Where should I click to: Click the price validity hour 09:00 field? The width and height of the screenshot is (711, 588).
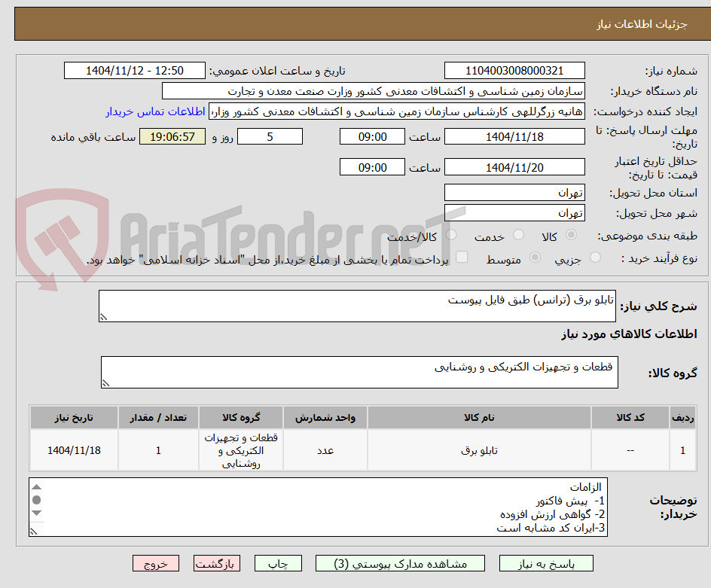coord(372,167)
